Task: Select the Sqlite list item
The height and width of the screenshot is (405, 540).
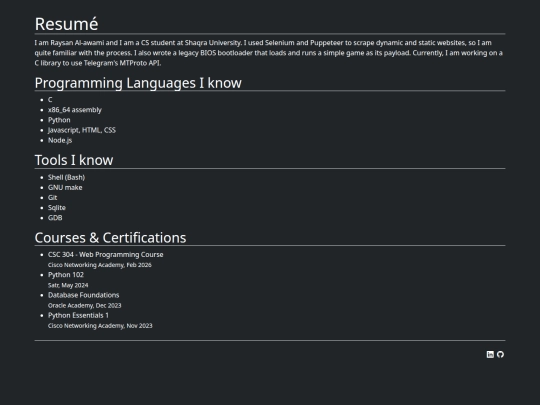Action: click(x=57, y=208)
